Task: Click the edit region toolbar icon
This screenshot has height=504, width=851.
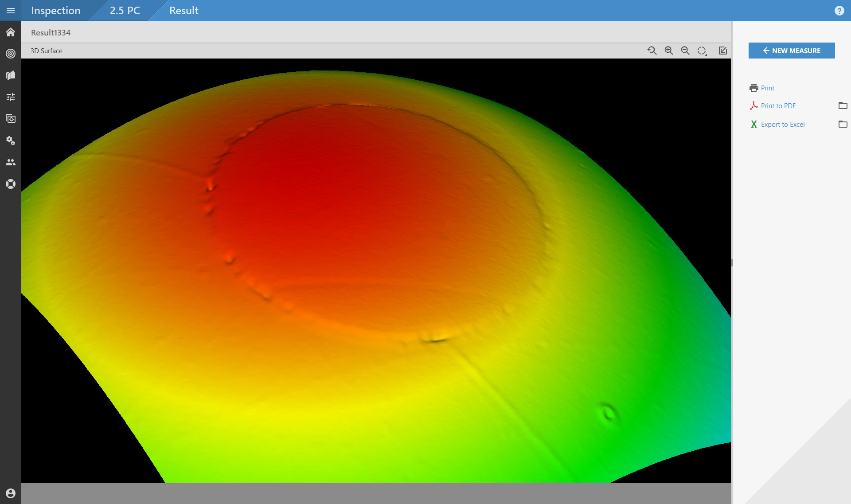Action: 722,51
